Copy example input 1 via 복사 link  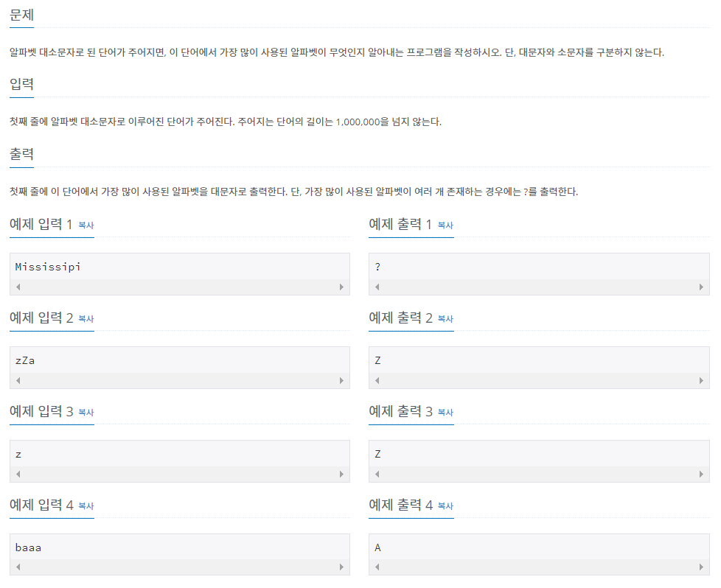pyautogui.click(x=86, y=225)
